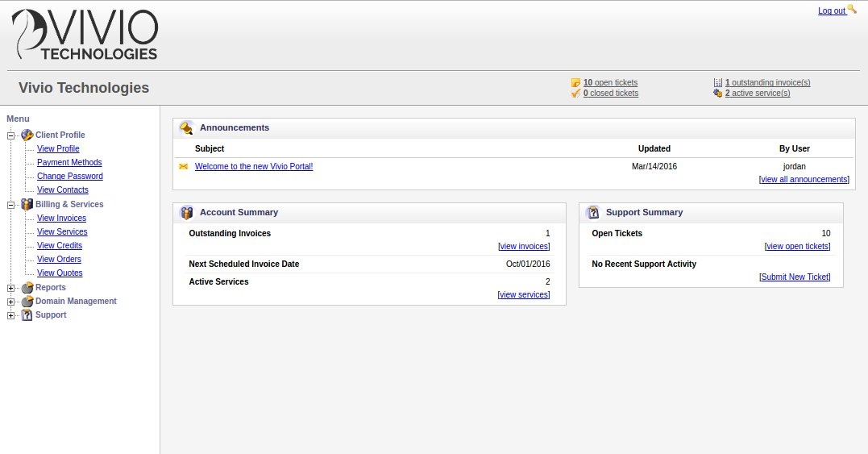Viewport: 868px width, 454px height.
Task: Click the Vivio Technologies page heading
Action: click(84, 88)
